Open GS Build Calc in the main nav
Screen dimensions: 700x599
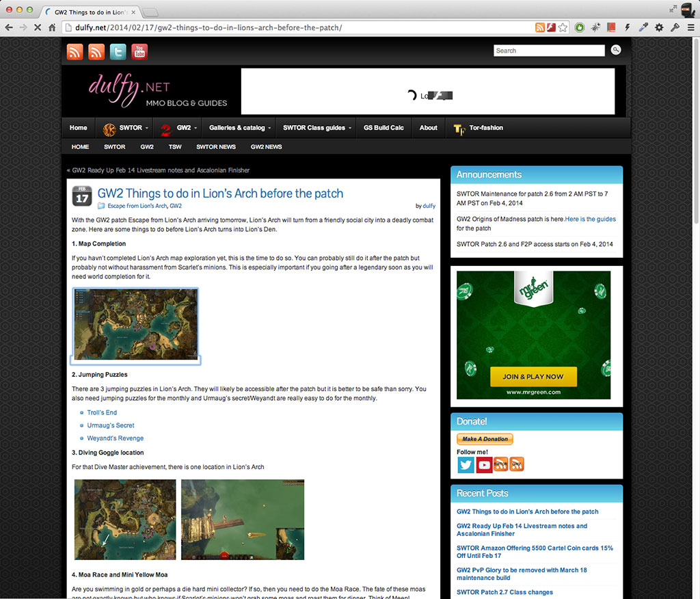[x=383, y=128]
